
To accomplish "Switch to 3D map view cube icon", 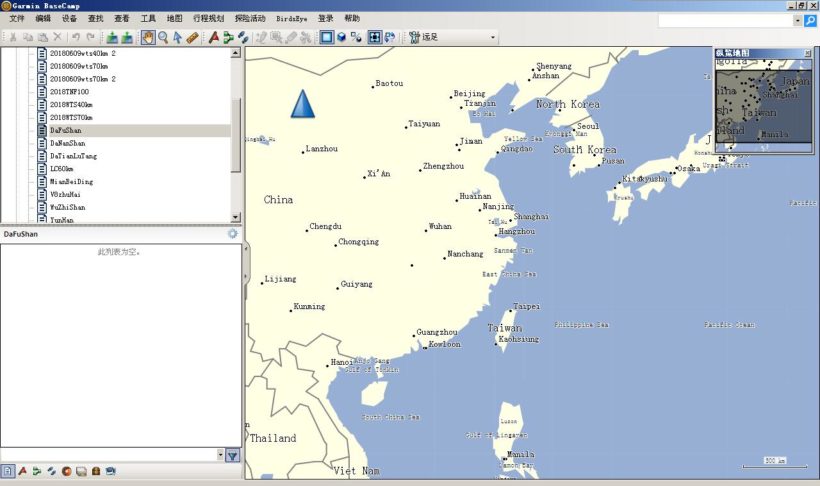I will tap(341, 37).
